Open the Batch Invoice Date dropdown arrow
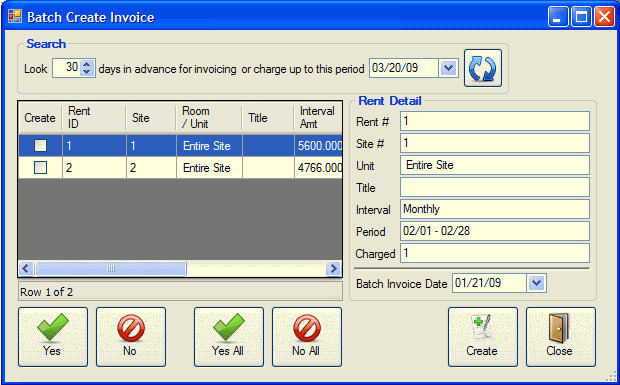The image size is (620, 385). [537, 283]
